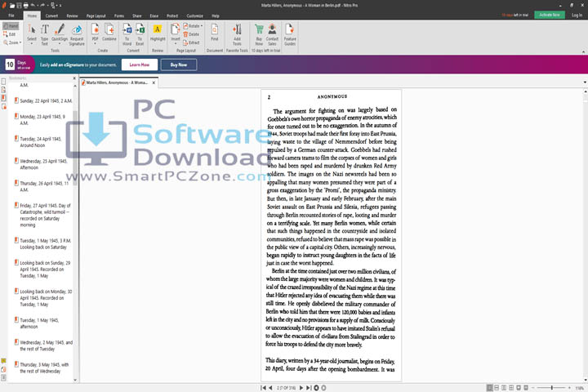Image resolution: width=588 pixels, height=392 pixels.
Task: Open bookmark Sunday, 22 April 1945, 2 A.M.
Action: [42, 101]
